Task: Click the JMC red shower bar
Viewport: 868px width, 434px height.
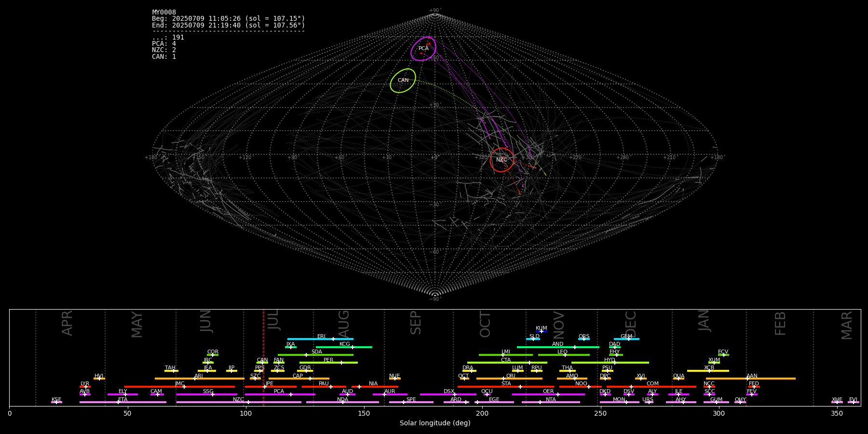Action: click(x=180, y=387)
